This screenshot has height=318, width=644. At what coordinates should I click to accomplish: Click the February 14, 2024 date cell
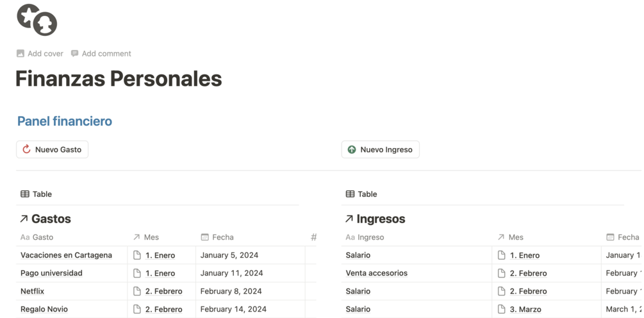(x=233, y=309)
